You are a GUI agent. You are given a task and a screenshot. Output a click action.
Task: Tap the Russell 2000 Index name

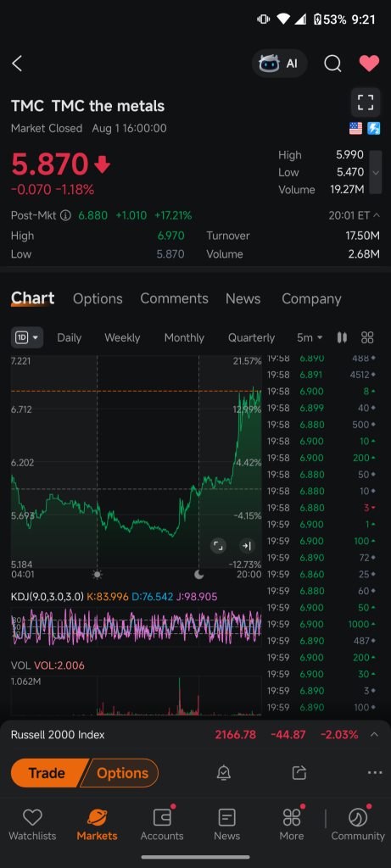point(58,735)
